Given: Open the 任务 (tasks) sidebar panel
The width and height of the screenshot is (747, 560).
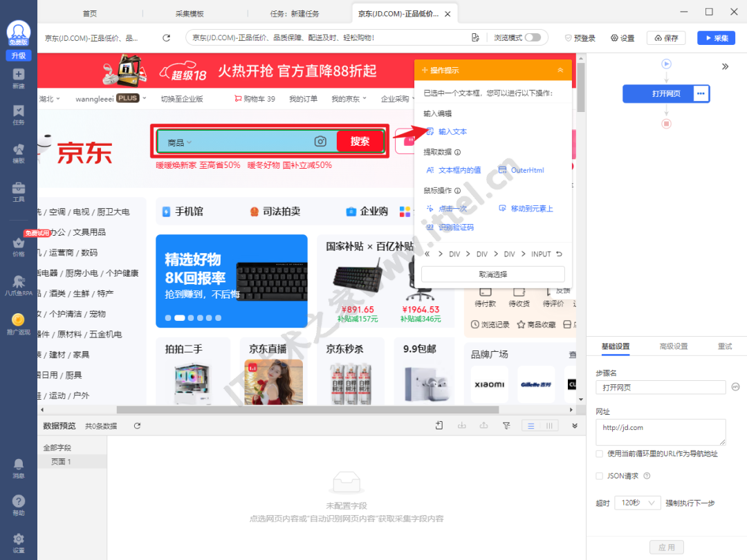Looking at the screenshot, I should coord(19,114).
